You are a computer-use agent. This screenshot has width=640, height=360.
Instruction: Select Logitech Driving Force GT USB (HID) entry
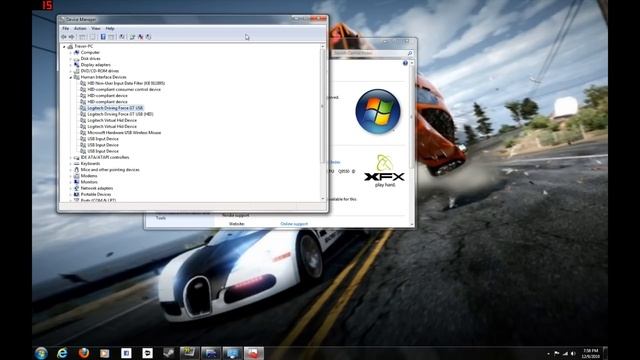pos(120,114)
